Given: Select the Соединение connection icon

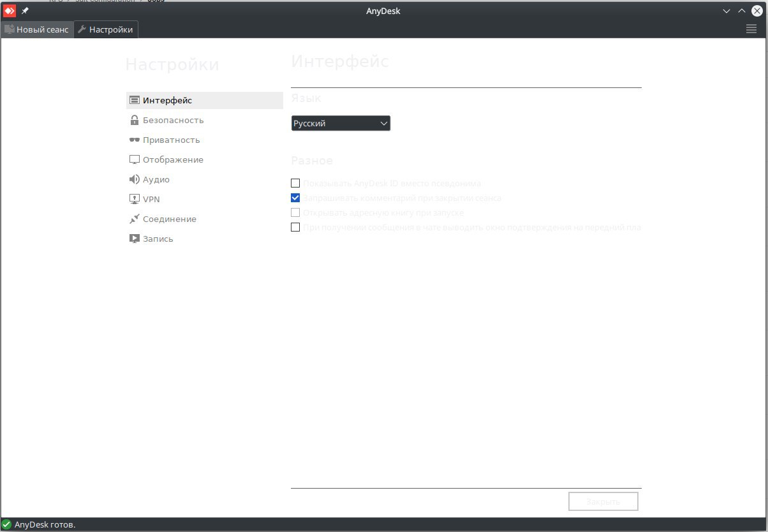Looking at the screenshot, I should [135, 219].
